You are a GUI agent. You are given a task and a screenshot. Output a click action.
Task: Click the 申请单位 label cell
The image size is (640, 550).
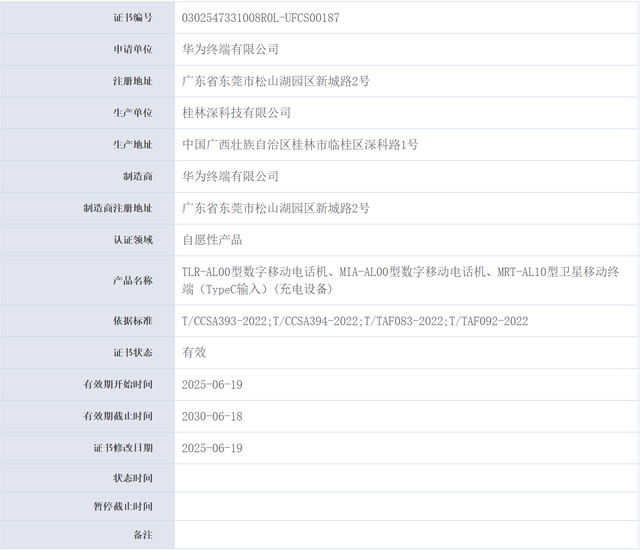(87, 49)
